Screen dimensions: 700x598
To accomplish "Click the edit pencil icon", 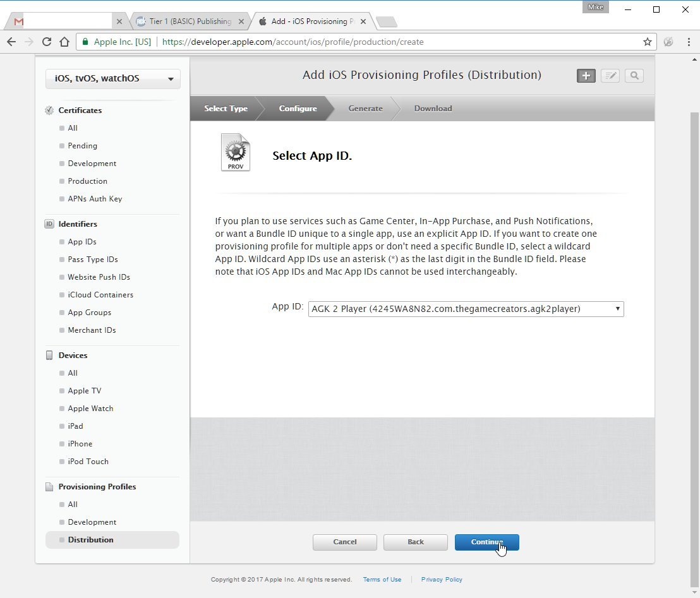I will point(610,76).
